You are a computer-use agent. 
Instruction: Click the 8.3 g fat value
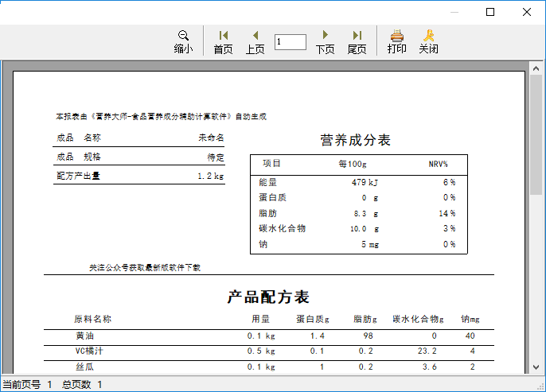[366, 214]
